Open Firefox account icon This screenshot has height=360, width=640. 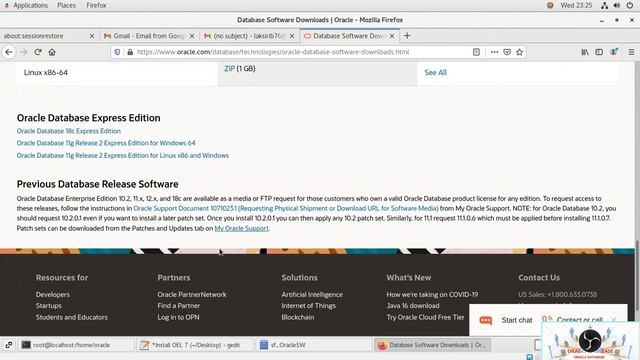[613, 52]
